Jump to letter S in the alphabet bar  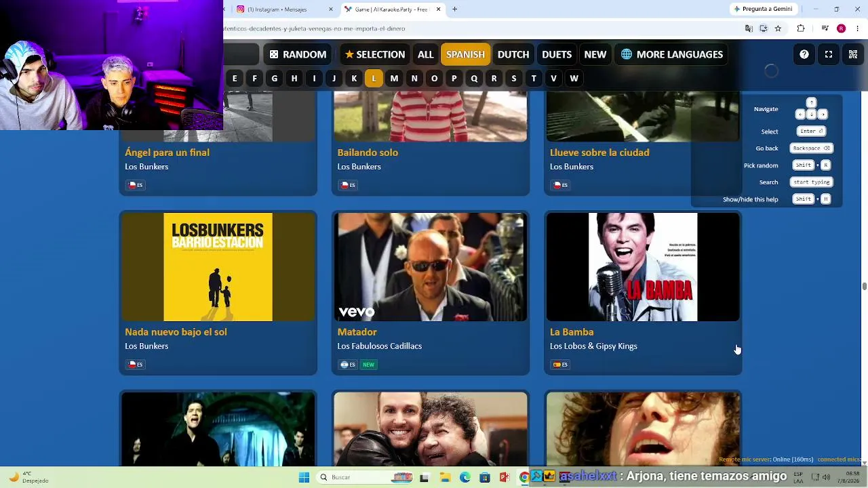[514, 79]
